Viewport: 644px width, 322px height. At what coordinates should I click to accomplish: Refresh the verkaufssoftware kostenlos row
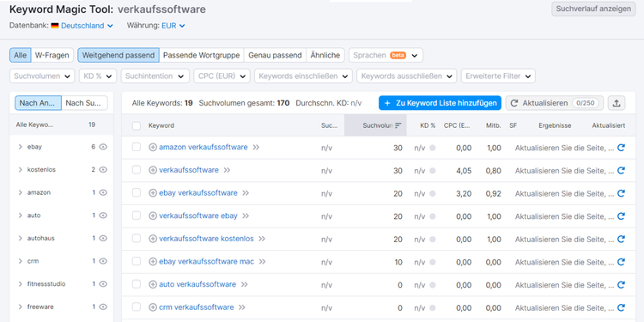click(621, 239)
